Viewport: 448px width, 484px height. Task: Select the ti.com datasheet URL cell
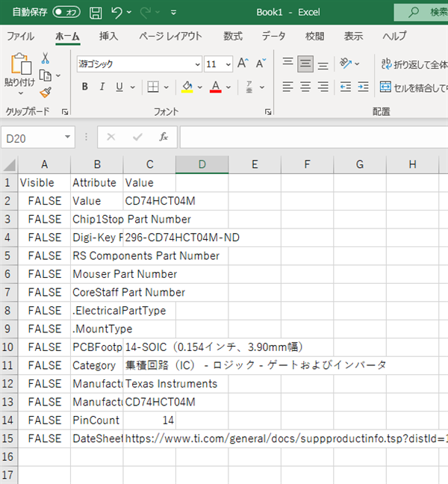pyautogui.click(x=149, y=438)
